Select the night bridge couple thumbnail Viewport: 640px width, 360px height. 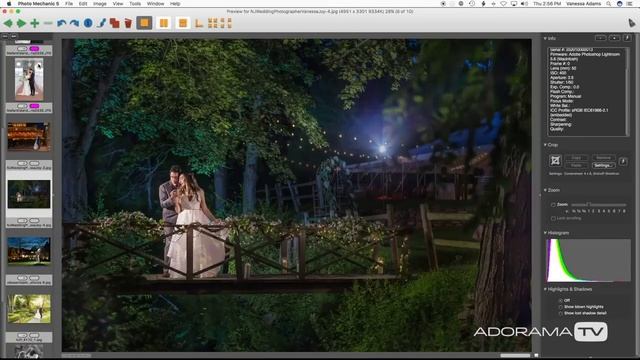point(29,194)
